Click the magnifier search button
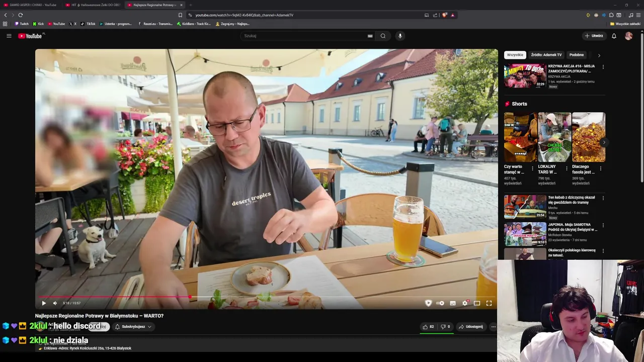 click(383, 36)
